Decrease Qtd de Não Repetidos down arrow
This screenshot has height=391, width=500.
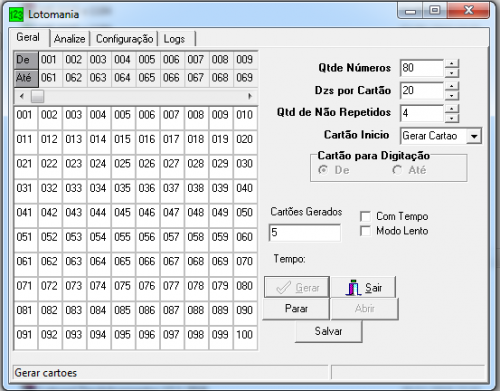pyautogui.click(x=452, y=118)
